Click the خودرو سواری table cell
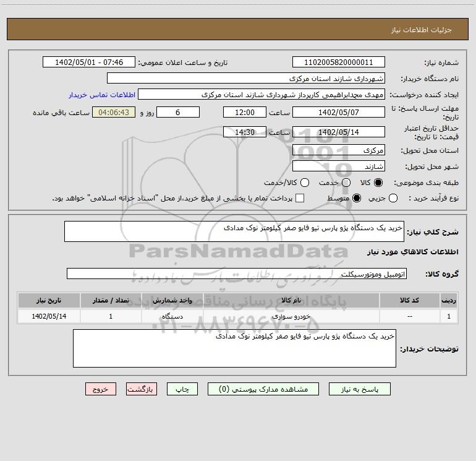Screen dimensions: 476x461 click(x=291, y=316)
